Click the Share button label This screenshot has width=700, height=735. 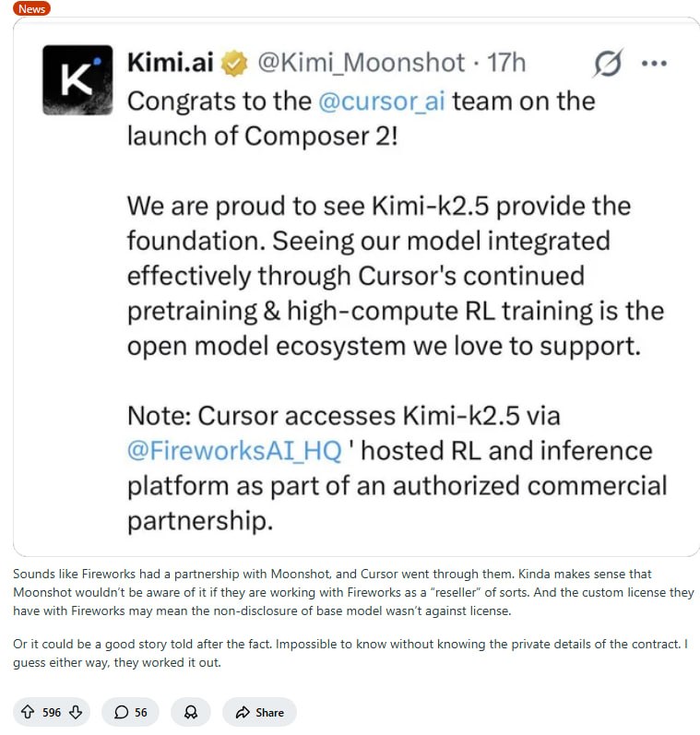pos(269,712)
